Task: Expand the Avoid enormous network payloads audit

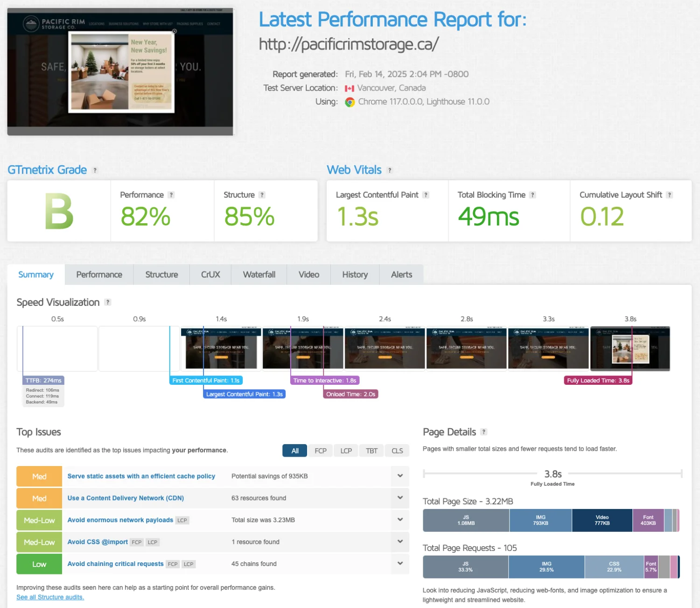Action: pyautogui.click(x=400, y=520)
